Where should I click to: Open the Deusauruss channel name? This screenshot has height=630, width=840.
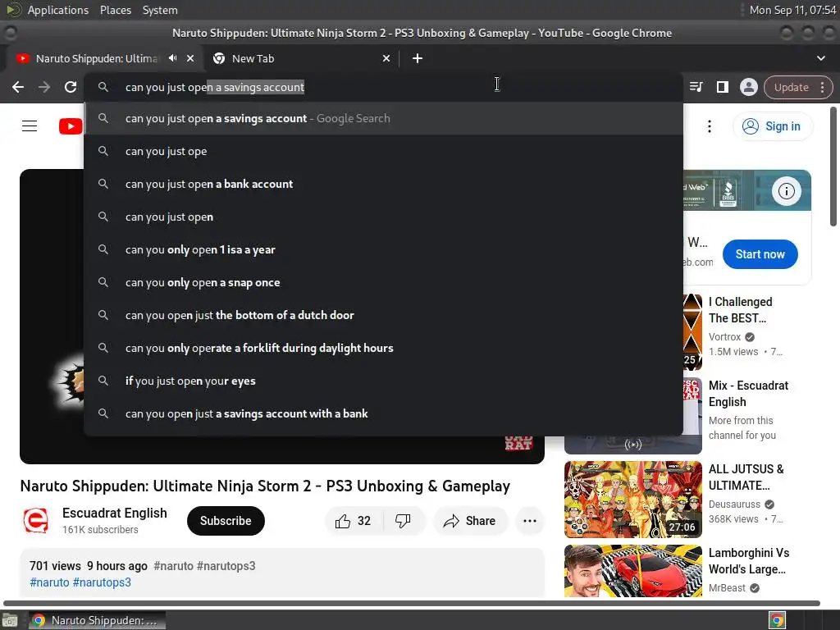tap(734, 504)
